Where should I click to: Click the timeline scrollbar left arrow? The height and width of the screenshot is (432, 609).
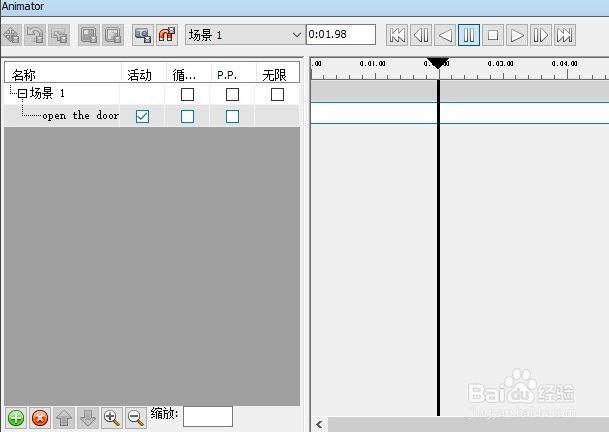(319, 424)
